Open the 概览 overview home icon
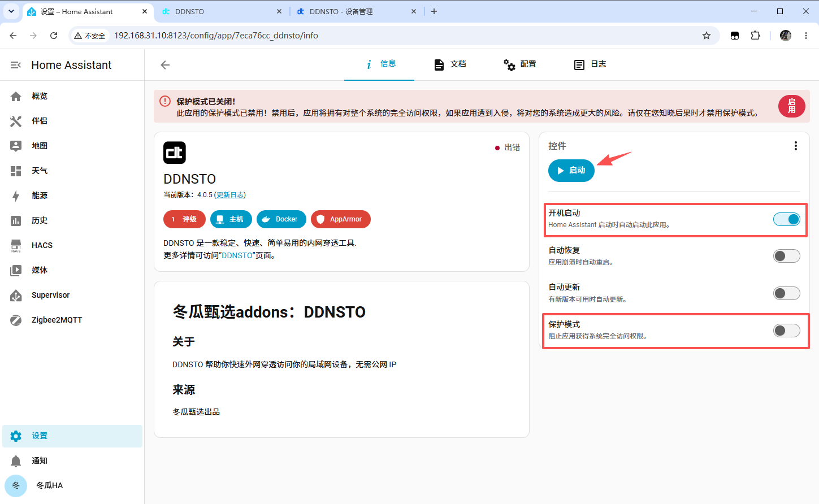The width and height of the screenshot is (819, 504). pos(16,96)
